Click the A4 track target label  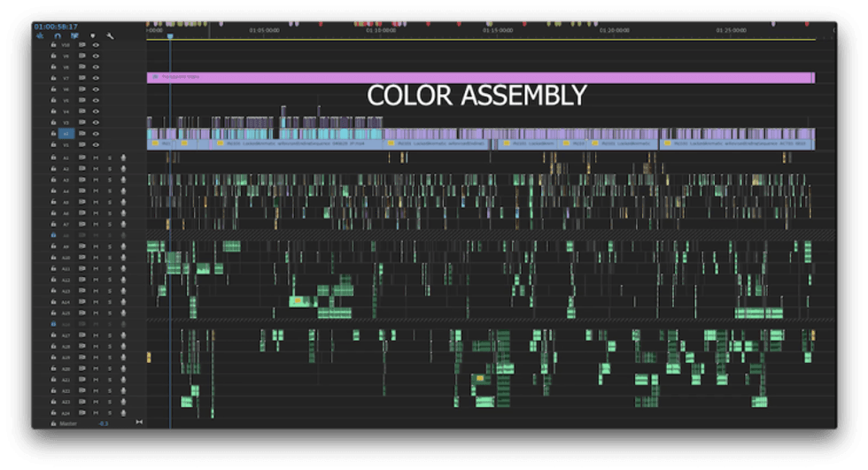pyautogui.click(x=66, y=191)
